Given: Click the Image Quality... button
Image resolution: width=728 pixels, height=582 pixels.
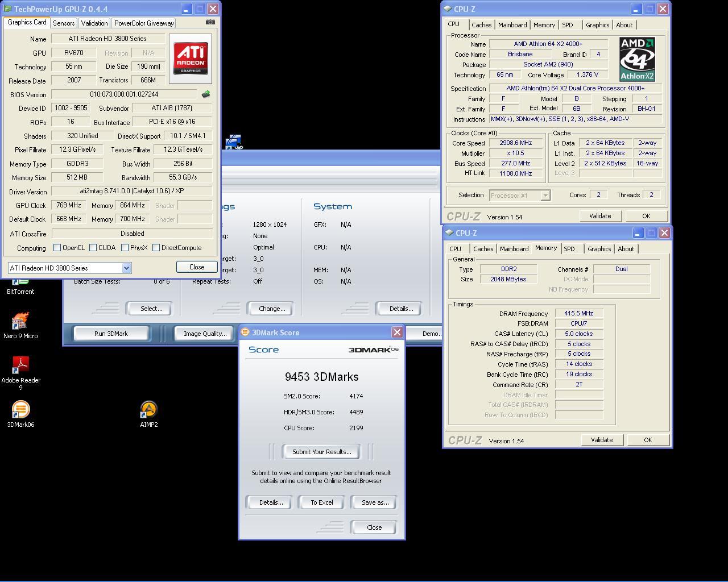Looking at the screenshot, I should coord(205,333).
